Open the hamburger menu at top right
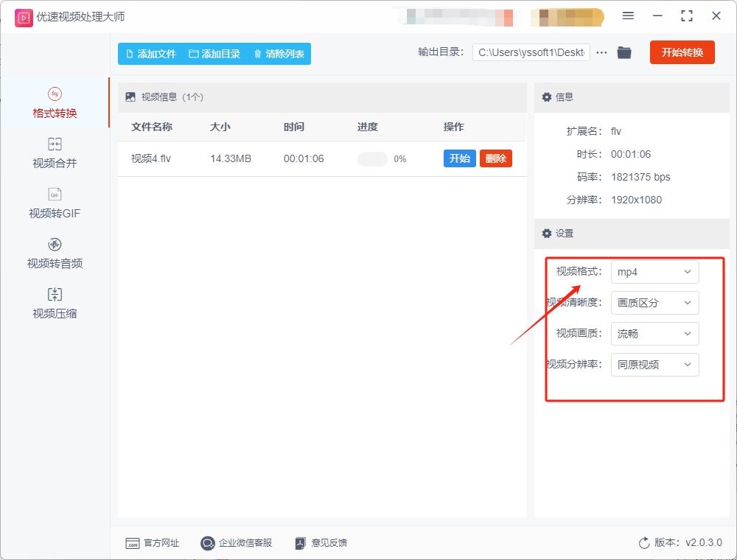 [628, 16]
